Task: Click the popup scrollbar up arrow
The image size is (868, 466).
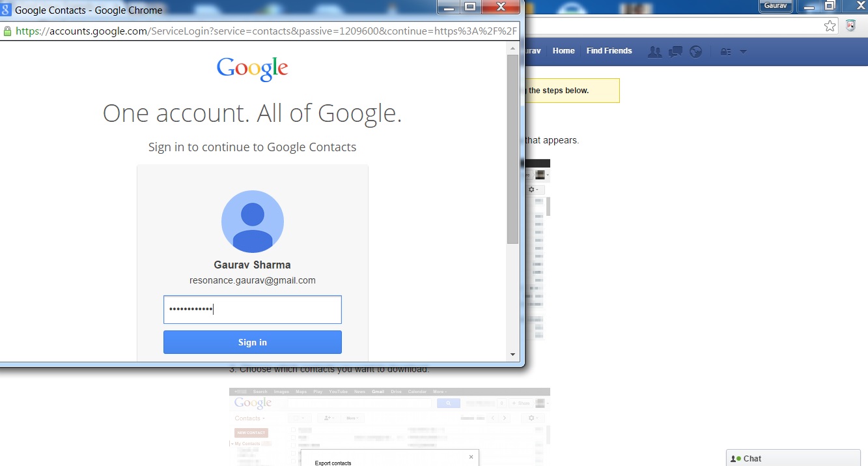Action: click(512, 49)
